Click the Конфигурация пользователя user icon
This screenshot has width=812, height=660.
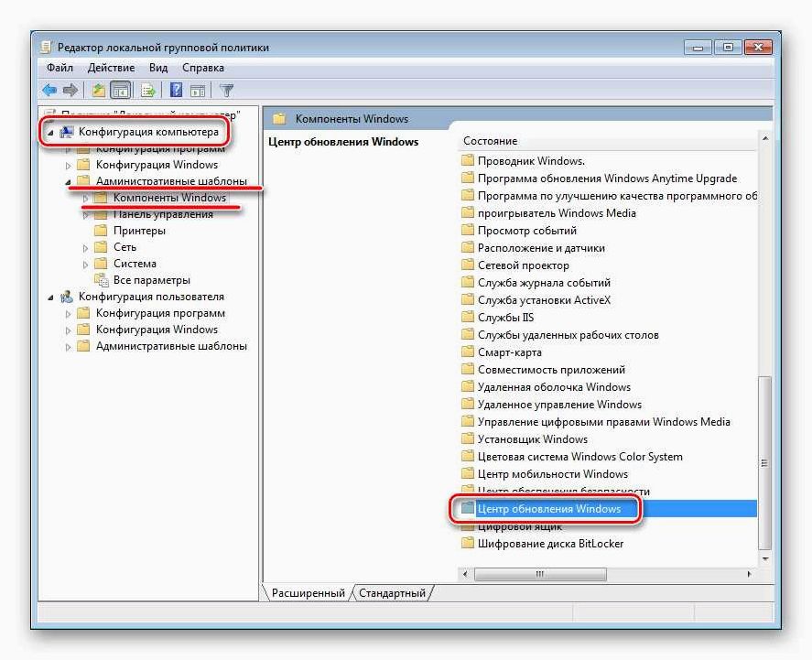[x=66, y=297]
